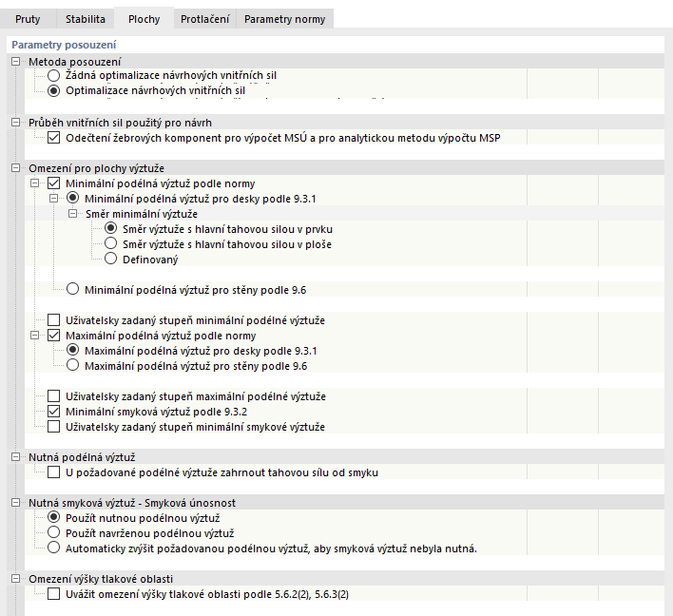This screenshot has height=616, width=673.
Task: Collapse Průběh vnitřních sil section
Action: click(x=16, y=123)
